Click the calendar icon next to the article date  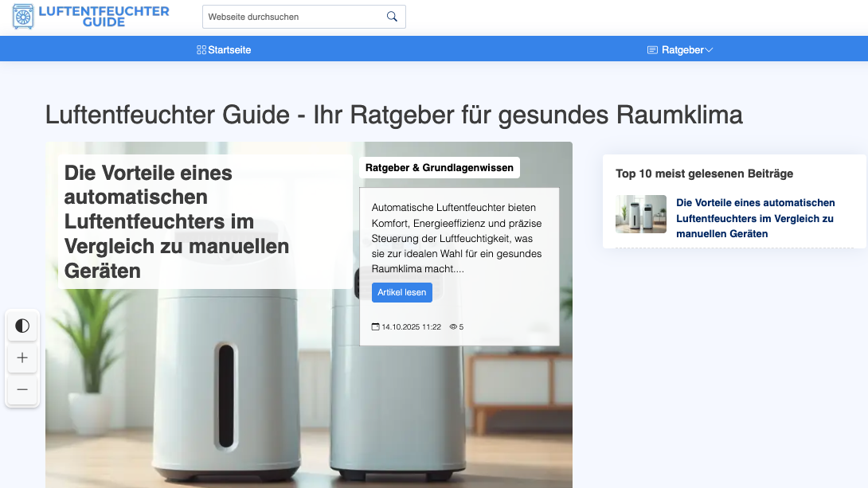pos(376,327)
